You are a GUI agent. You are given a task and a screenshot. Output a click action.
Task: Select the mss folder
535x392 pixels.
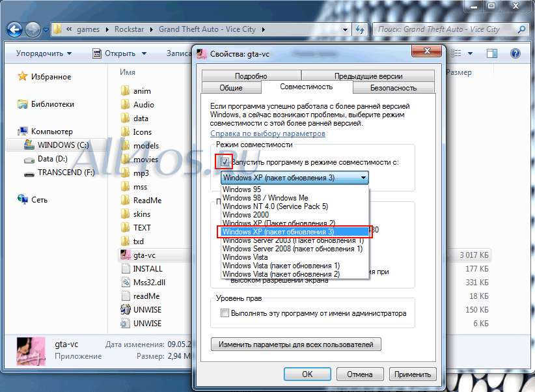(134, 187)
